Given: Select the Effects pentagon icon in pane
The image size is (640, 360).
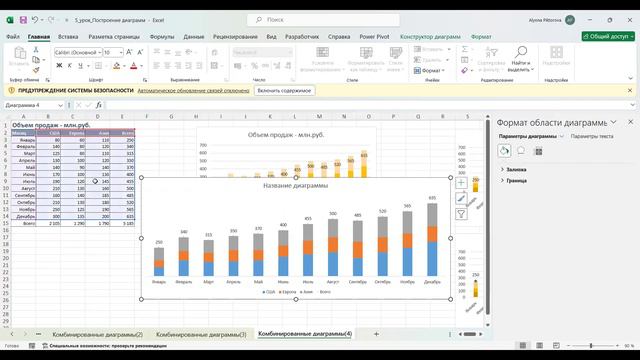Looking at the screenshot, I should 521,151.
